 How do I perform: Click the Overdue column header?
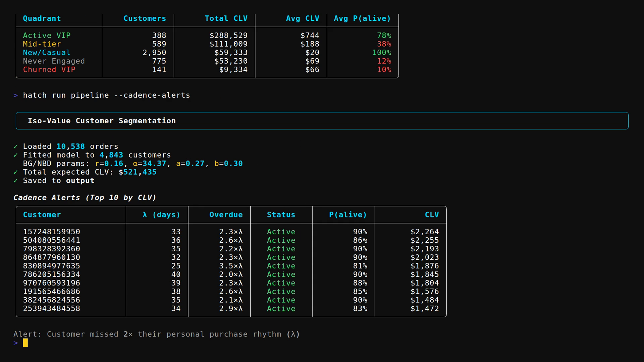(226, 215)
